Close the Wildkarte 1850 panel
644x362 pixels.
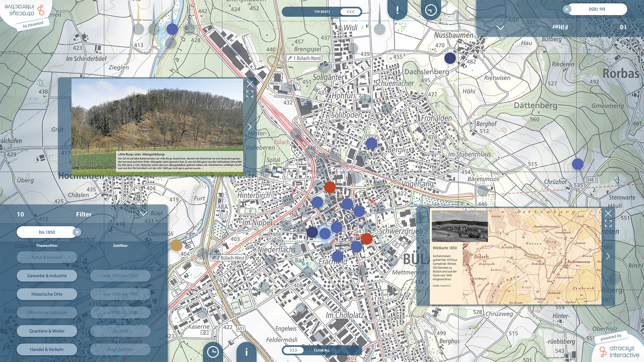coord(608,213)
